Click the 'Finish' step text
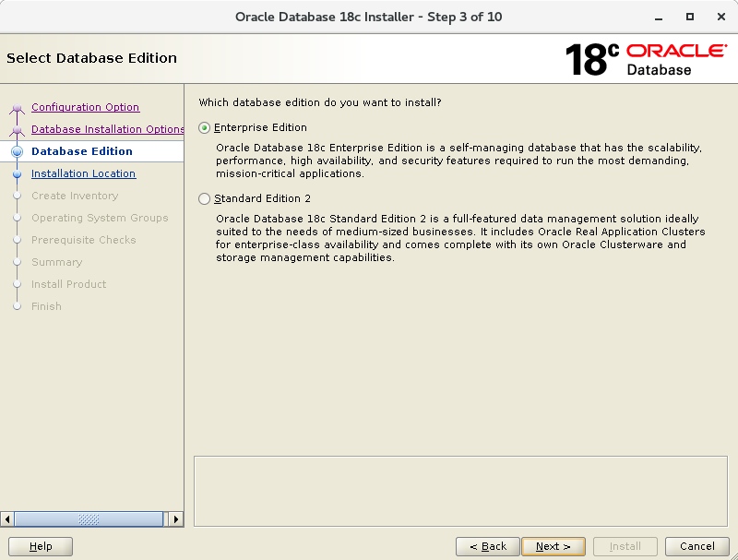This screenshot has height=560, width=738. 46,306
